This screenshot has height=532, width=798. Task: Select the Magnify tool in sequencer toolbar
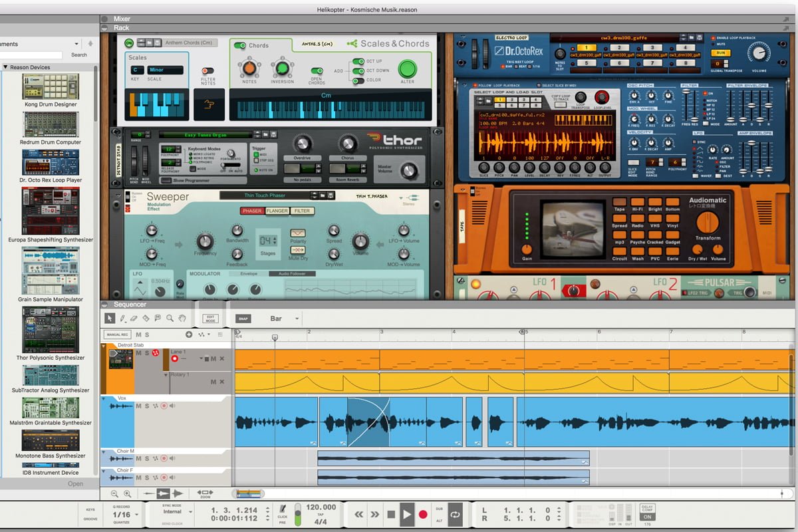[170, 319]
